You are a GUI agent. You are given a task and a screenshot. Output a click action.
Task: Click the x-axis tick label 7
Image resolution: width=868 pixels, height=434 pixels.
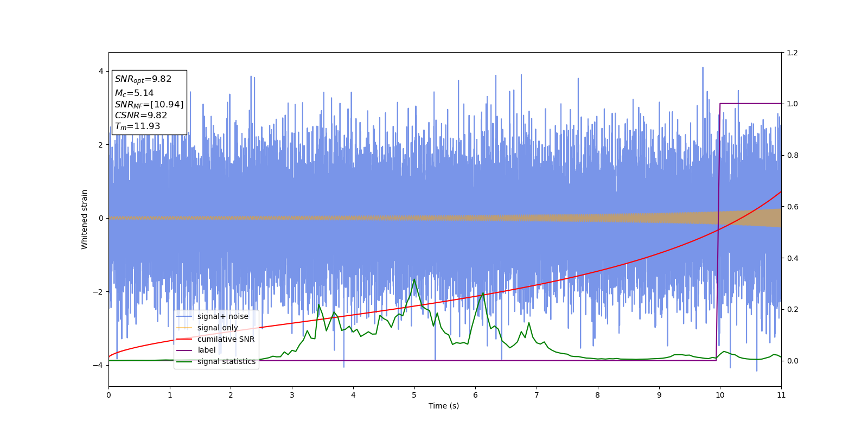point(537,395)
